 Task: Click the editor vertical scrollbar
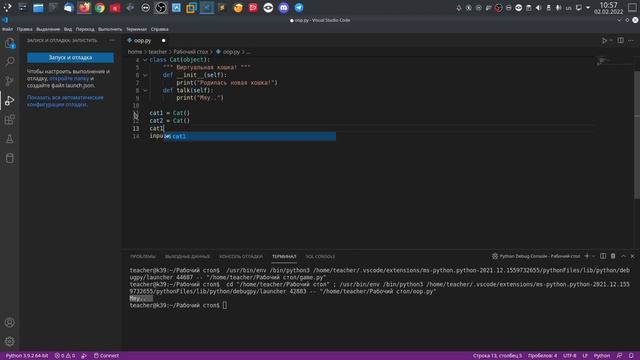pos(637,135)
